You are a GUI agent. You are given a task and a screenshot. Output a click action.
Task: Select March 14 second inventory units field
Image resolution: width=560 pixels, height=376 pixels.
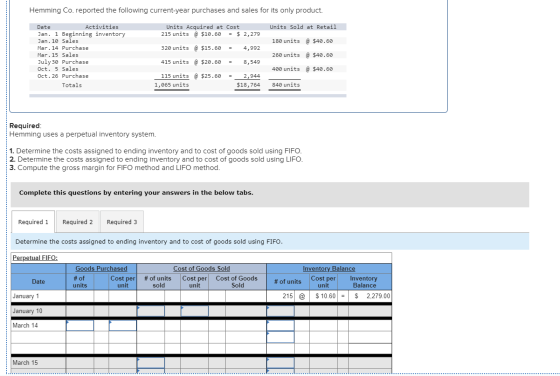[x=280, y=337]
